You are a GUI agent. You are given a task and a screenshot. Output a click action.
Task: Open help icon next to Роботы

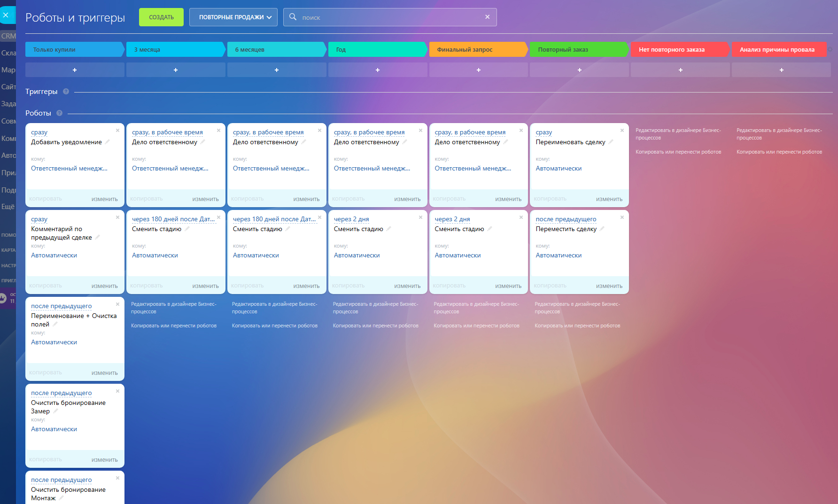[60, 113]
